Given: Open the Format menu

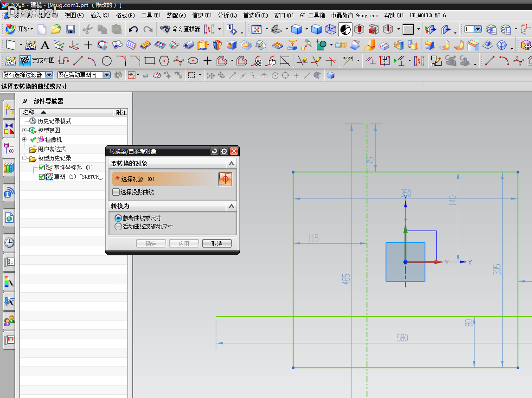Looking at the screenshot, I should tap(125, 15).
